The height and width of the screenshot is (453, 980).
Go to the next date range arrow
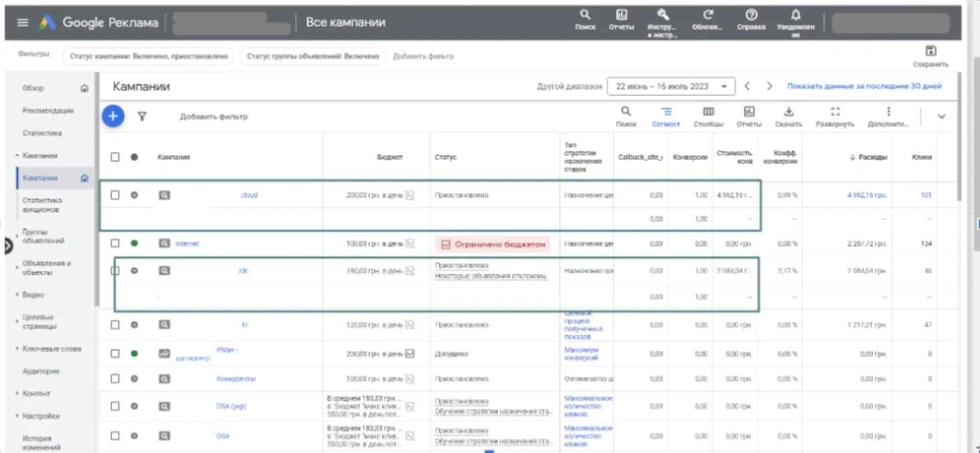tap(770, 86)
